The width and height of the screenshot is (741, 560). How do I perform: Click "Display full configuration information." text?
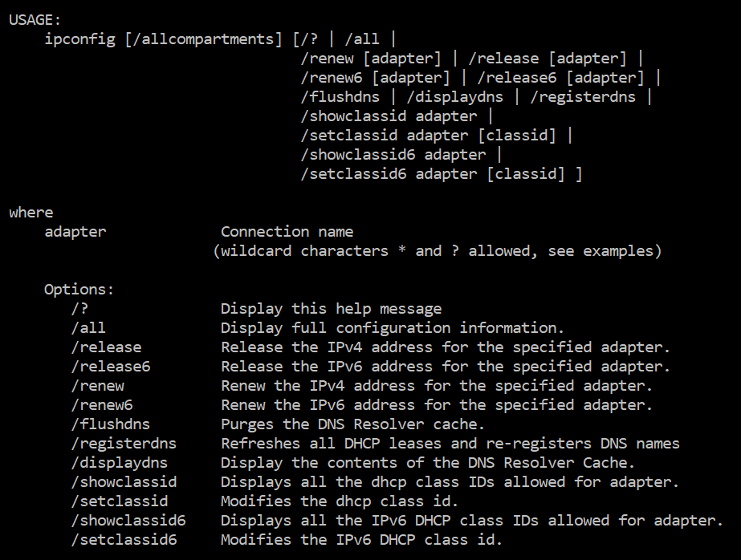(x=393, y=328)
